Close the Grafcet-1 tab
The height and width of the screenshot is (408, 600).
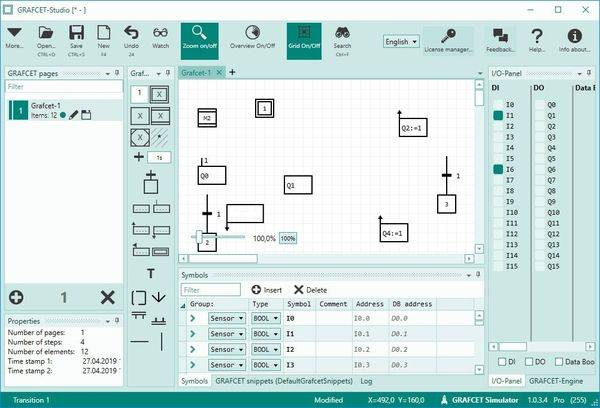[219, 72]
